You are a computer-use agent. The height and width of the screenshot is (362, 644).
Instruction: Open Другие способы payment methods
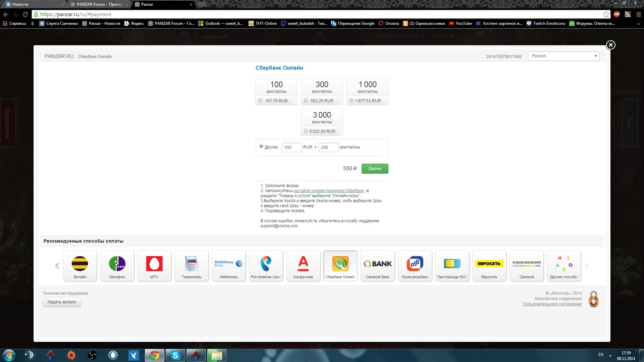tap(564, 266)
